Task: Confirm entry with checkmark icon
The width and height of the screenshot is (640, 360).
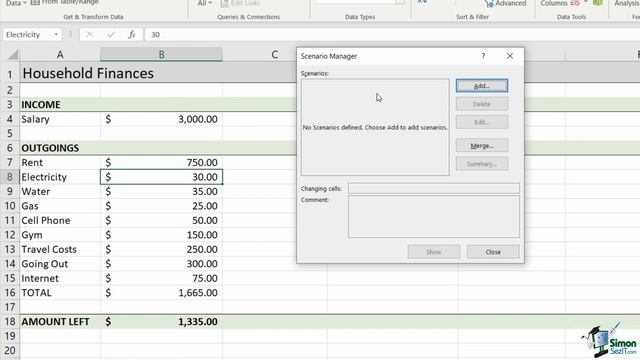Action: tap(111, 35)
